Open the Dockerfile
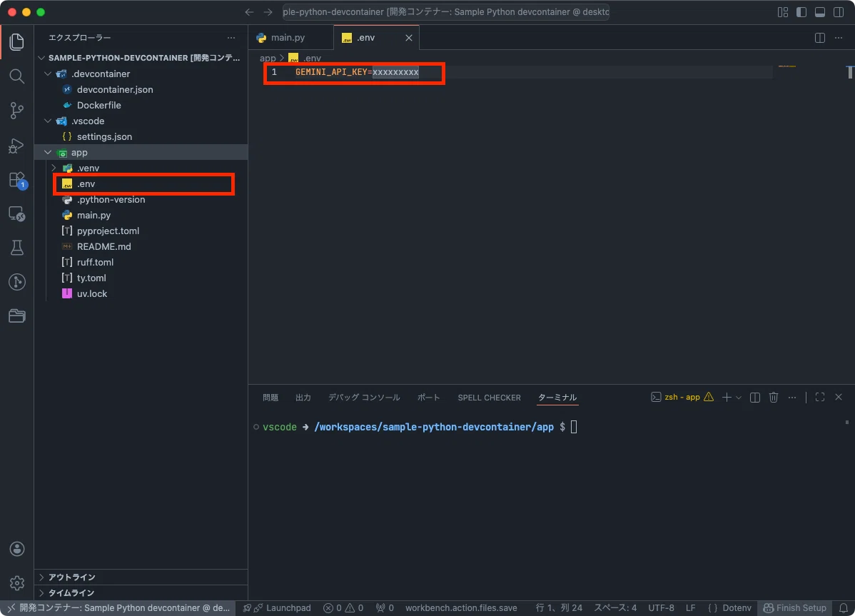The height and width of the screenshot is (616, 855). point(98,105)
